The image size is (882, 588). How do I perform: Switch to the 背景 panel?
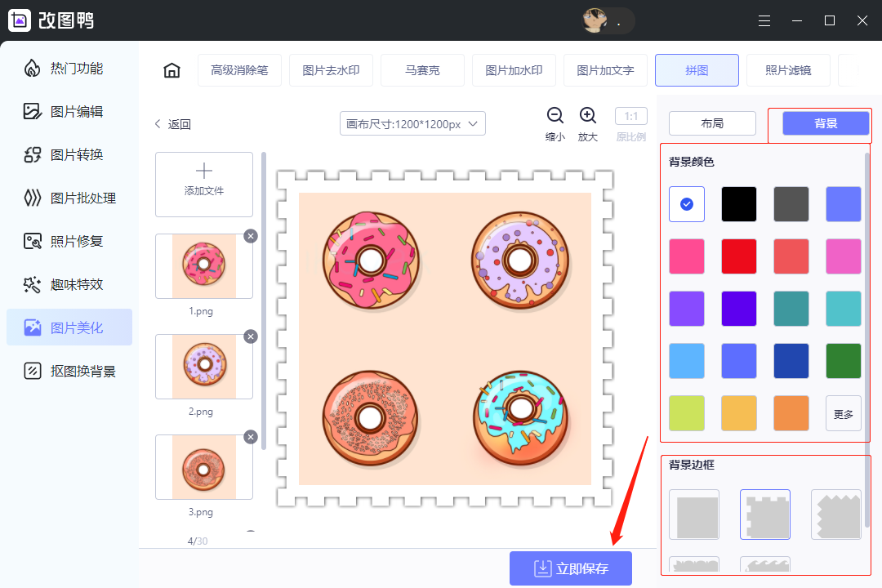pyautogui.click(x=826, y=123)
